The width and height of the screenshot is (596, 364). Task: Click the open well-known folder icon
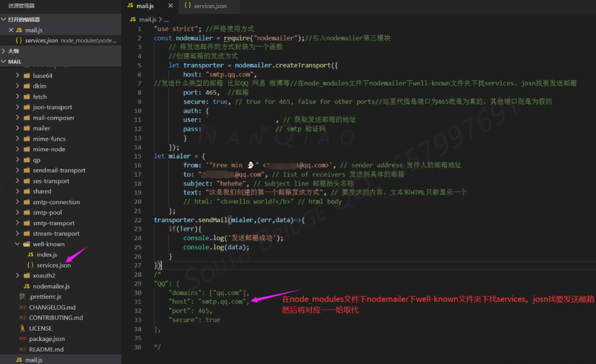click(26, 244)
